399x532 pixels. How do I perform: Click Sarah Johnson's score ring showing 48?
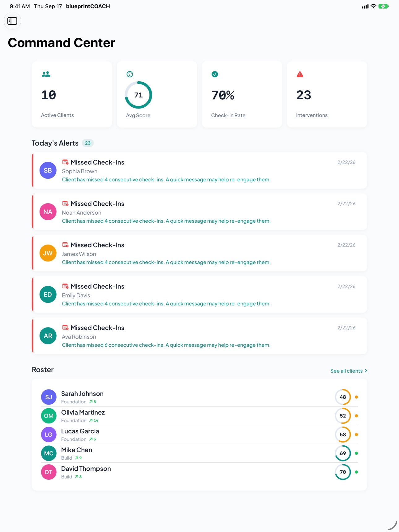pyautogui.click(x=343, y=397)
